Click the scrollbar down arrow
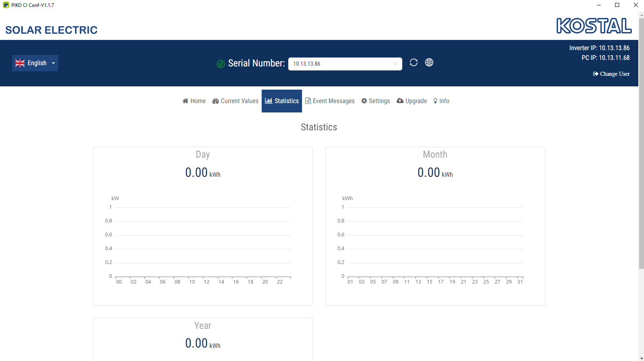 641,358
